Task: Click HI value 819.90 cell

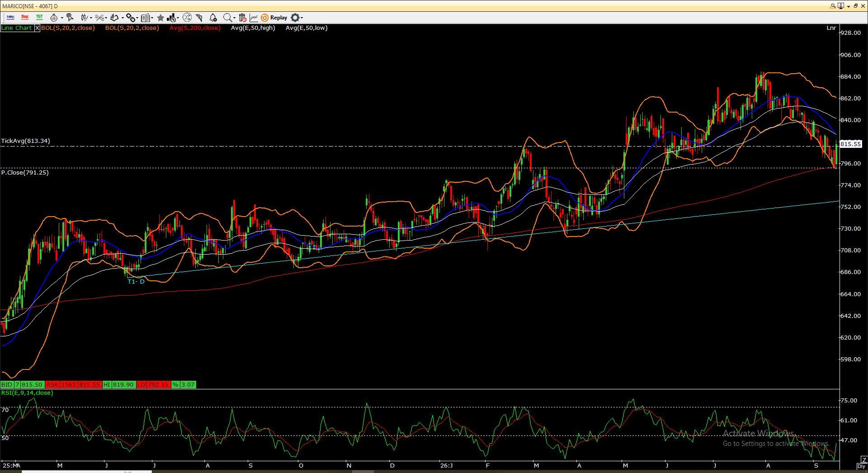Action: (123, 385)
